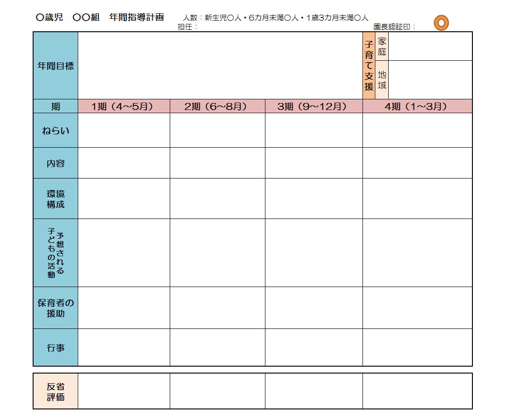Click the 地域 label cell
Image resolution: width=506 pixels, height=420 pixels.
pyautogui.click(x=382, y=80)
